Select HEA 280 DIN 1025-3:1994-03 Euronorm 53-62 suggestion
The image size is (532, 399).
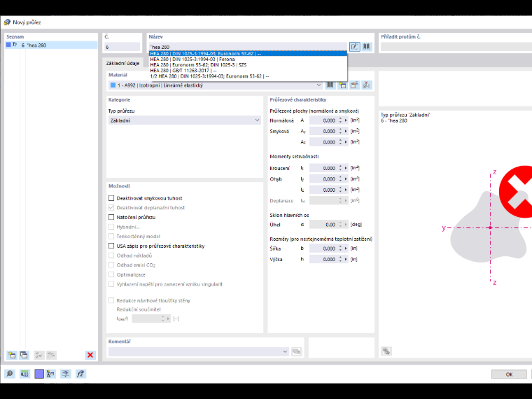coord(248,53)
